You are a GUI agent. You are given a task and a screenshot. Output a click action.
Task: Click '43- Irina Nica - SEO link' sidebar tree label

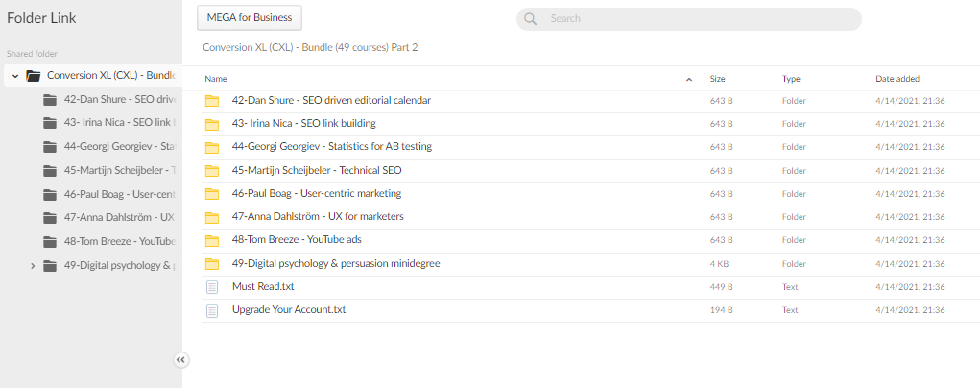pyautogui.click(x=121, y=123)
